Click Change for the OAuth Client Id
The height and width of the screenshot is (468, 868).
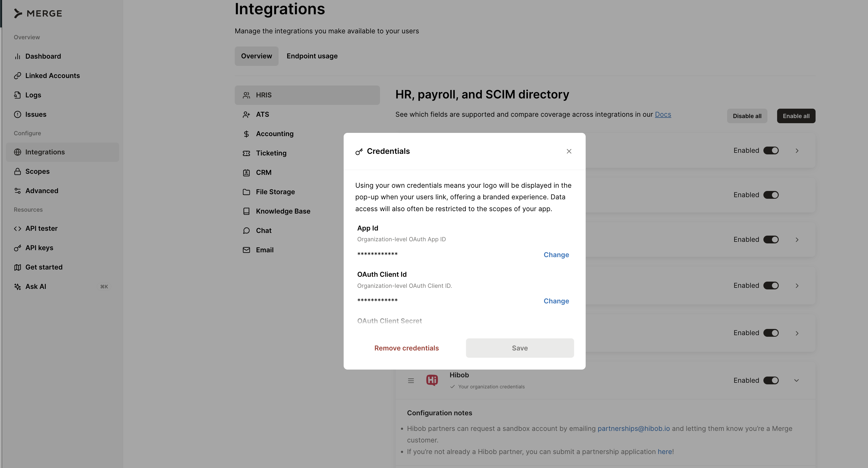coord(556,301)
